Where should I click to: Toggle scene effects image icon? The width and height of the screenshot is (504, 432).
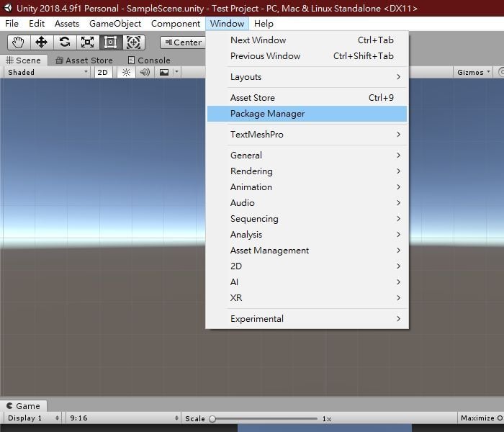pos(164,72)
